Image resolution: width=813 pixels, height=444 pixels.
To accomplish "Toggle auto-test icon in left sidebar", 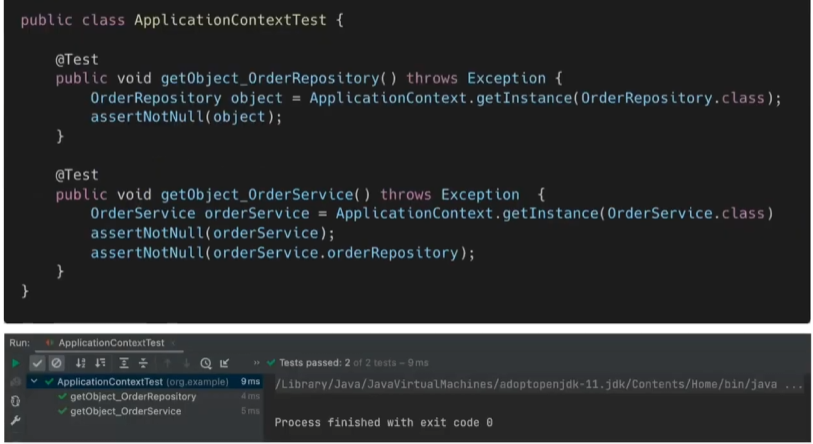I will [x=16, y=401].
